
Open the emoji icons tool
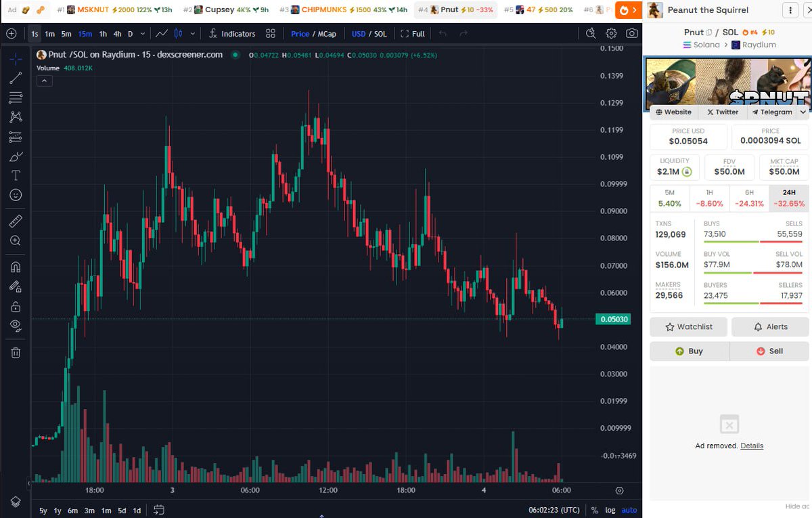pos(16,195)
